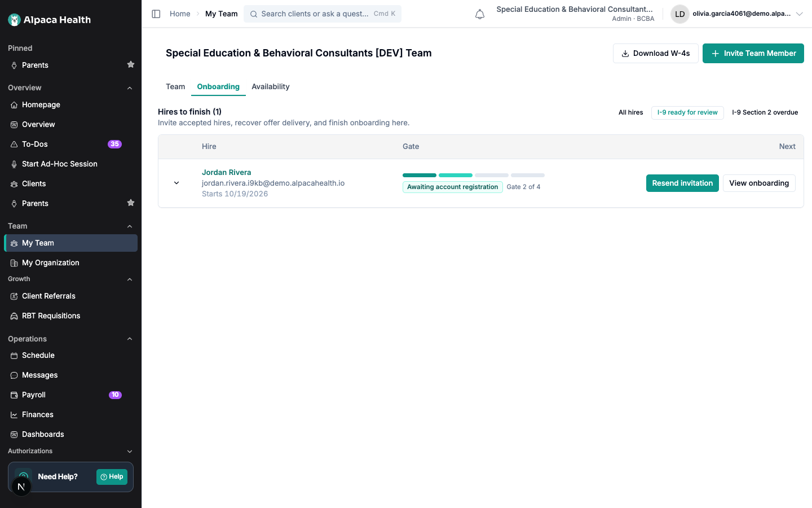Select My Team in sidebar

[x=70, y=243]
